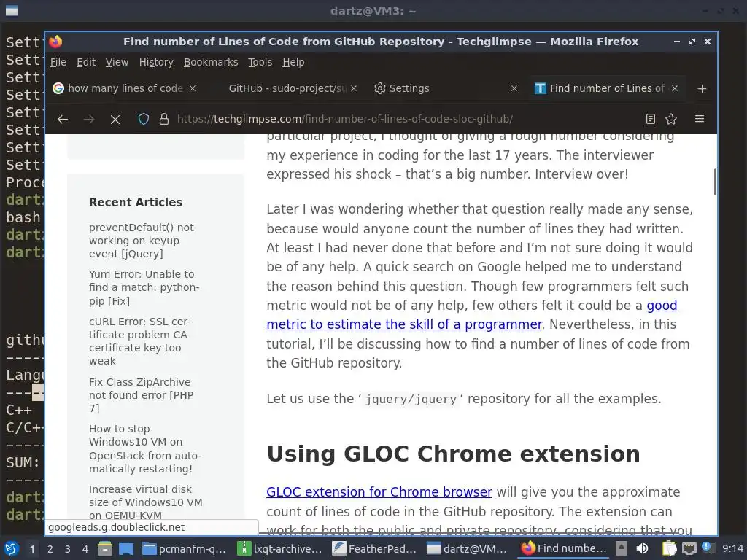Image resolution: width=747 pixels, height=560 pixels.
Task: Open a new tab with plus
Action: tap(702, 88)
